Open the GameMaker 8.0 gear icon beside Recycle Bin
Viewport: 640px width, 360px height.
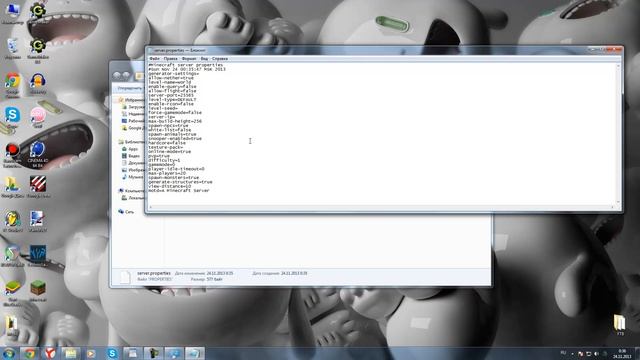[x=38, y=49]
